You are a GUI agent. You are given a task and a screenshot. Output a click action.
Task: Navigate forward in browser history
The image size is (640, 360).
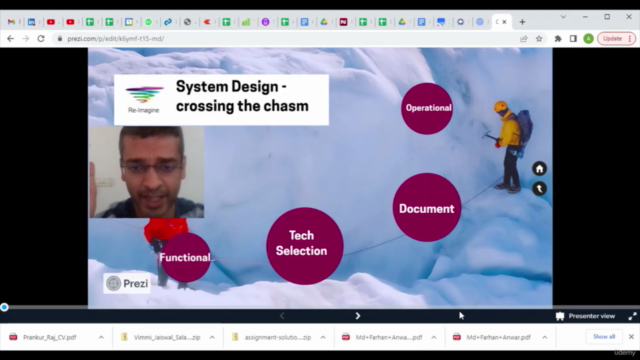25,39
